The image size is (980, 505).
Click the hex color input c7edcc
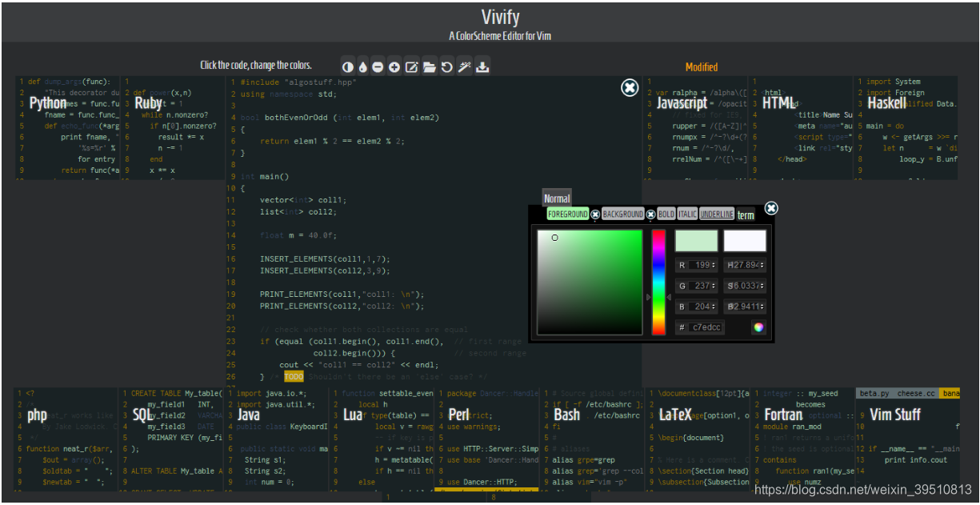706,327
